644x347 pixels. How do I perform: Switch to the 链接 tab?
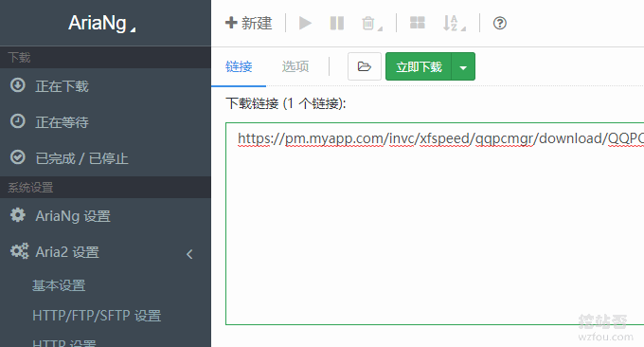point(239,66)
